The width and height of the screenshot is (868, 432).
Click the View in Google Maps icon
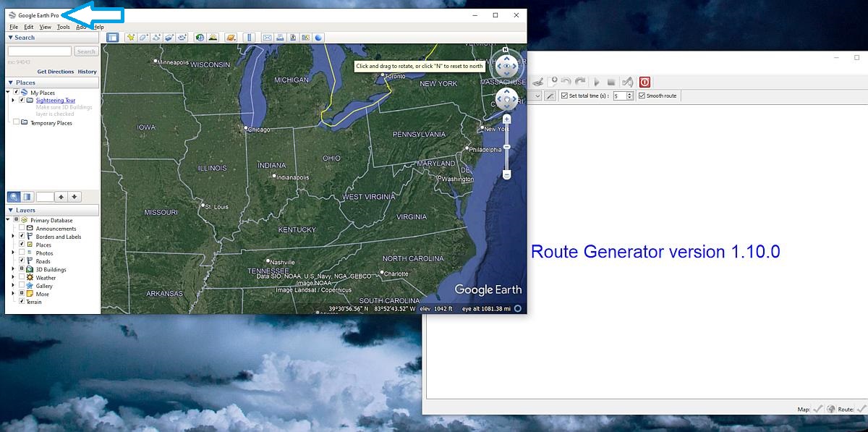tap(306, 38)
